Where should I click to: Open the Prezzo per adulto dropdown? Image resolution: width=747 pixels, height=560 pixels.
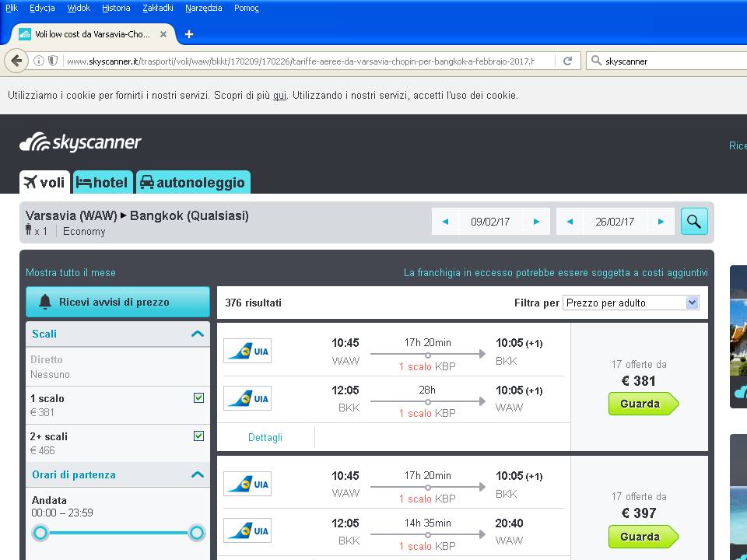(631, 303)
